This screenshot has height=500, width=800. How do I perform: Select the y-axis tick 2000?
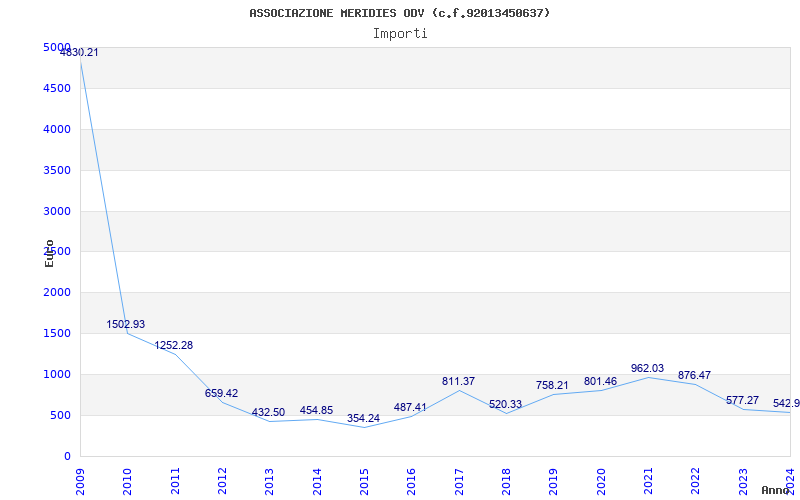coord(57,293)
